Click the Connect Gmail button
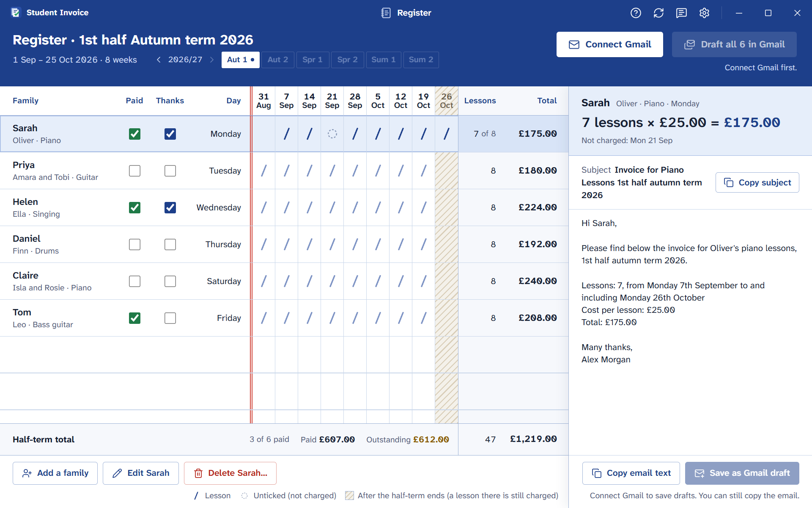812x508 pixels. click(x=609, y=44)
